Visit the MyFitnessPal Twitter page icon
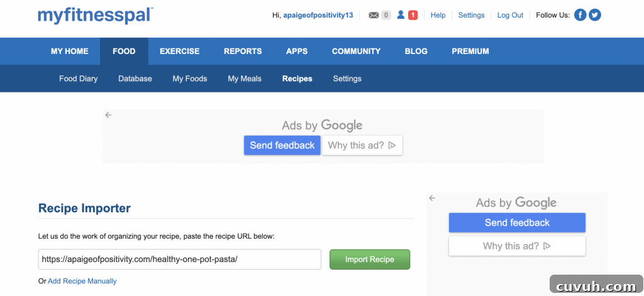 click(595, 15)
